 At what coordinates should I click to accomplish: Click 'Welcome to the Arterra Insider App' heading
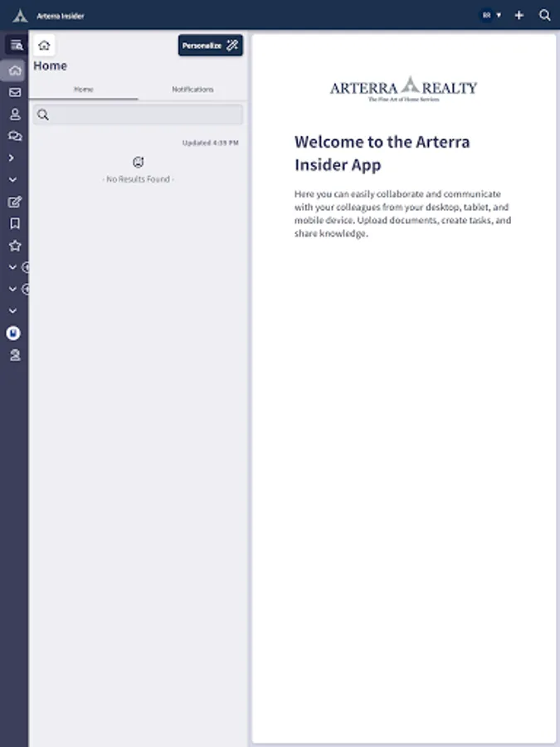coord(382,153)
